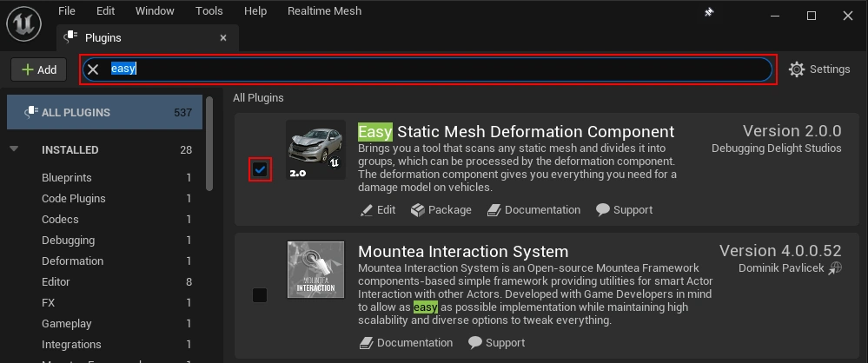868x363 pixels.
Task: Click Edit pencil icon for Easy Static Mesh
Action: 367,210
